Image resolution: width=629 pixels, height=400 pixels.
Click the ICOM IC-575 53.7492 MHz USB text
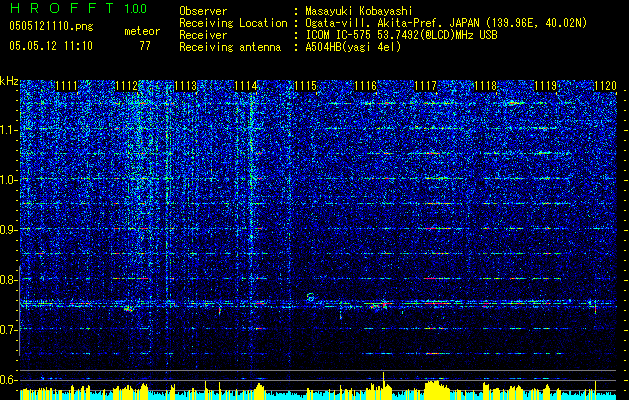pos(401,35)
